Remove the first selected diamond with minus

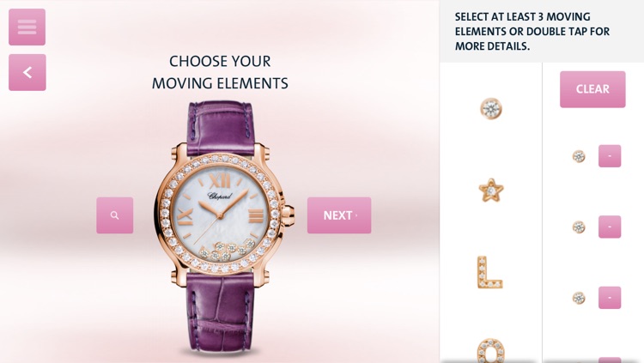tap(610, 156)
